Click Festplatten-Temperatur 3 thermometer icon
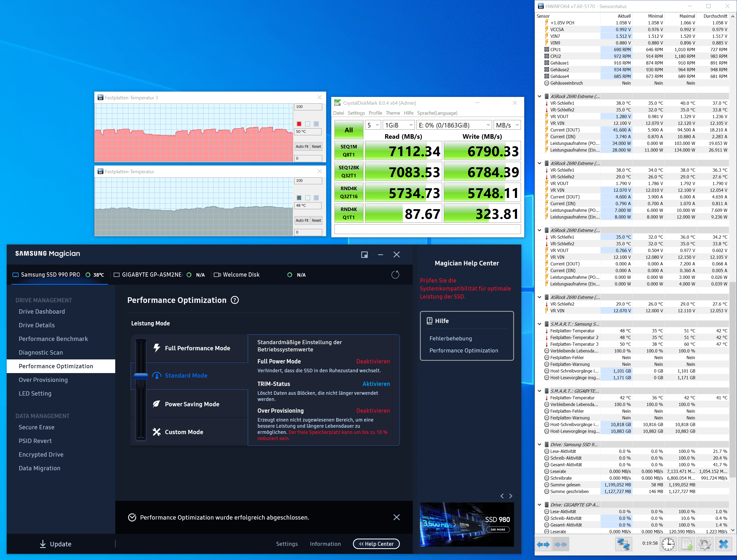 546,344
